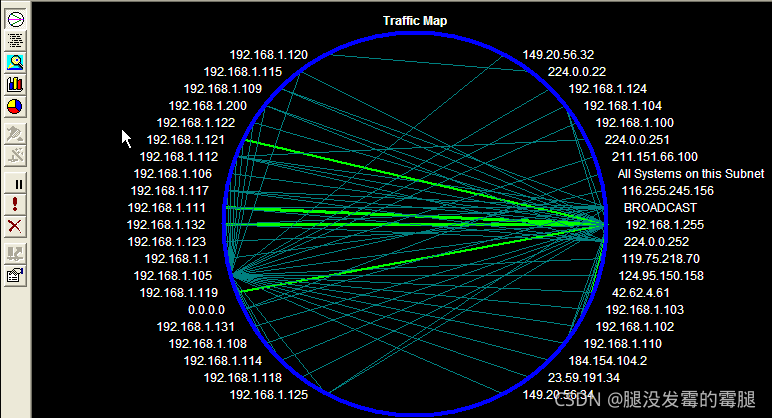Select host 192.168.1.109 label
Viewport: 772px width, 418px height.
tap(223, 89)
